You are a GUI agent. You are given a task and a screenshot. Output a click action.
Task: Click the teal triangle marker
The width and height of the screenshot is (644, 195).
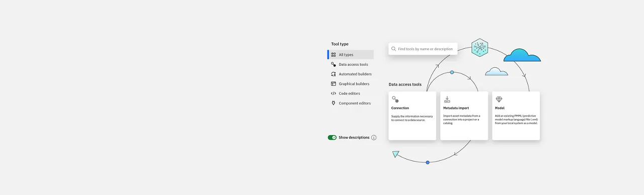point(395,154)
